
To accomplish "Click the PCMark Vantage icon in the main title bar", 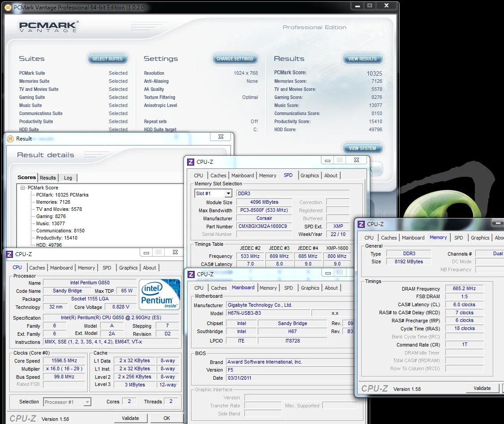I will 8,8.
